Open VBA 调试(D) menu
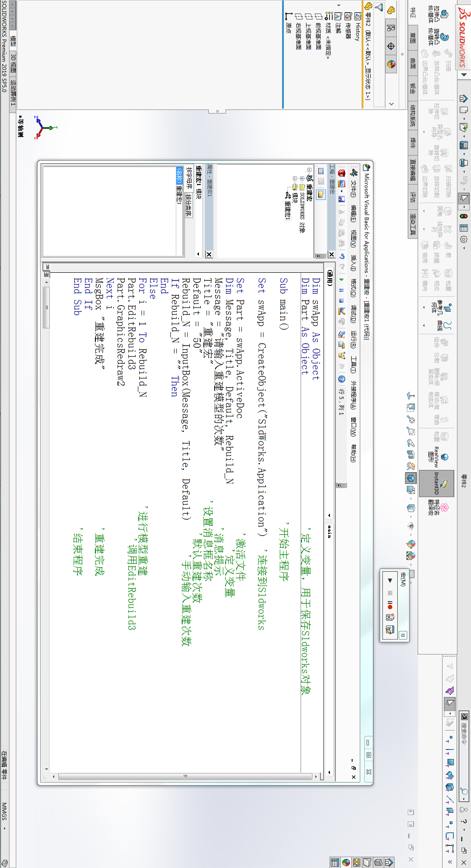Screen dimensions: 471x868 [x=353, y=313]
